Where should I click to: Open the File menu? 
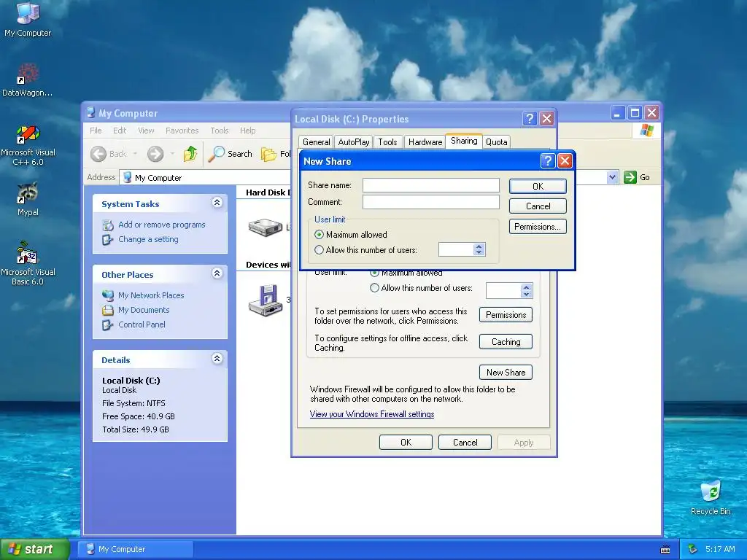96,131
